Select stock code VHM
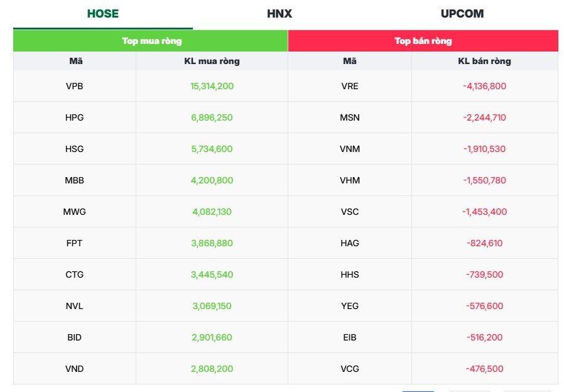Viewport: 564px width, 392px height. coord(350,180)
